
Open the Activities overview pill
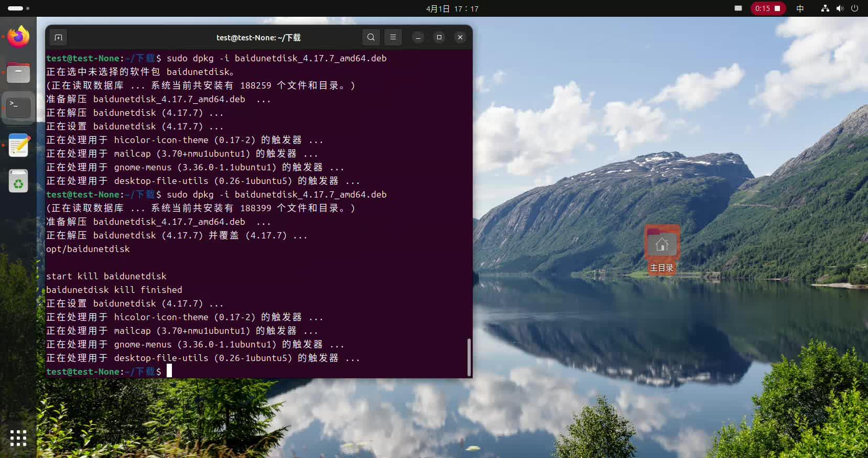point(18,8)
